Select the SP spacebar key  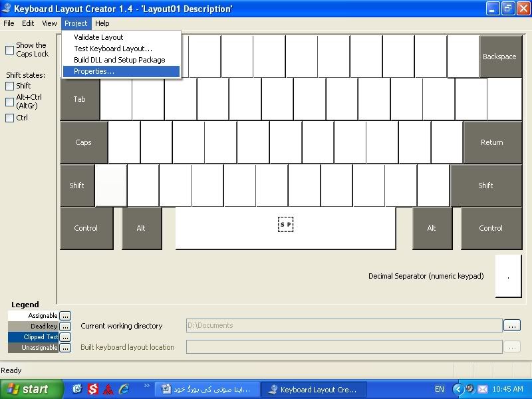tap(285, 228)
